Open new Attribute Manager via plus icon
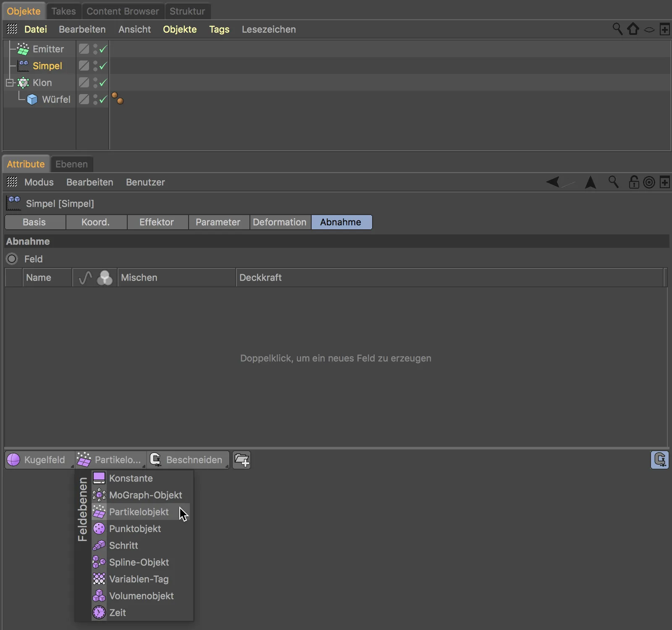 665,182
